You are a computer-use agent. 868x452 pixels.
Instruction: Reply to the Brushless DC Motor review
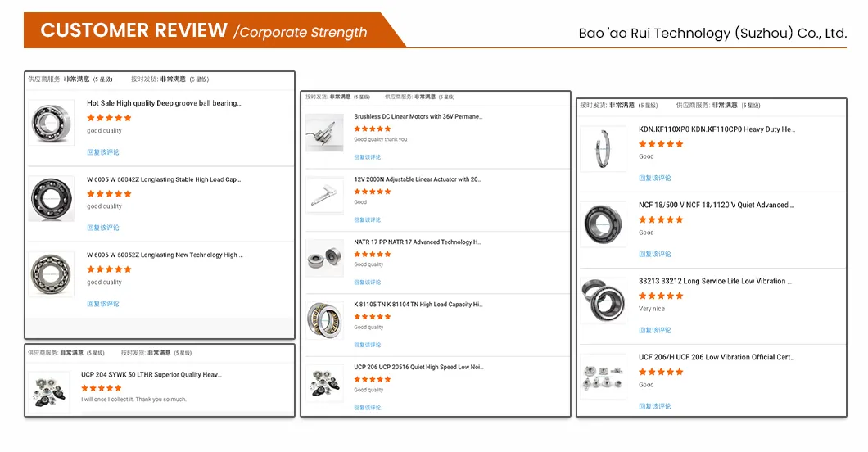[x=368, y=157]
